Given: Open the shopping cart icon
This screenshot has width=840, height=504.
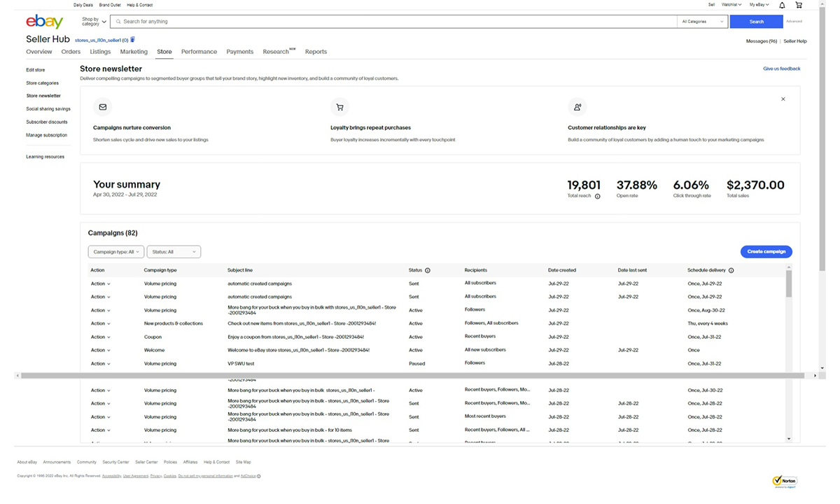Looking at the screenshot, I should pyautogui.click(x=799, y=5).
